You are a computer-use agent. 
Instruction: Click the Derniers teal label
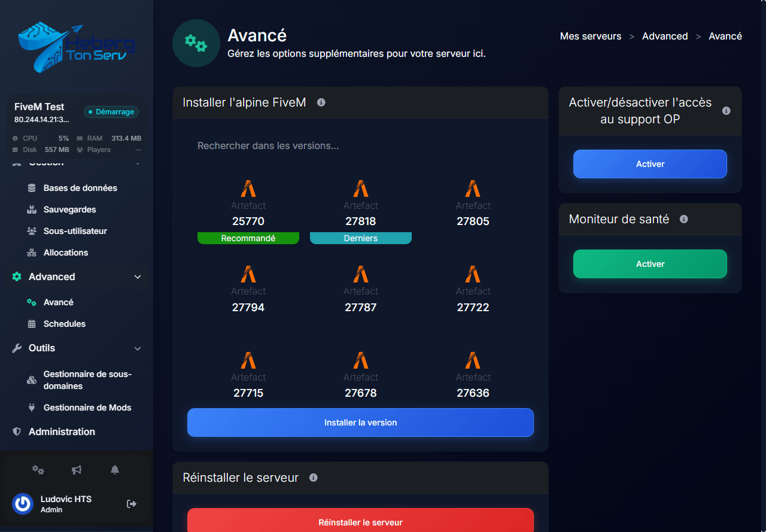click(x=361, y=238)
